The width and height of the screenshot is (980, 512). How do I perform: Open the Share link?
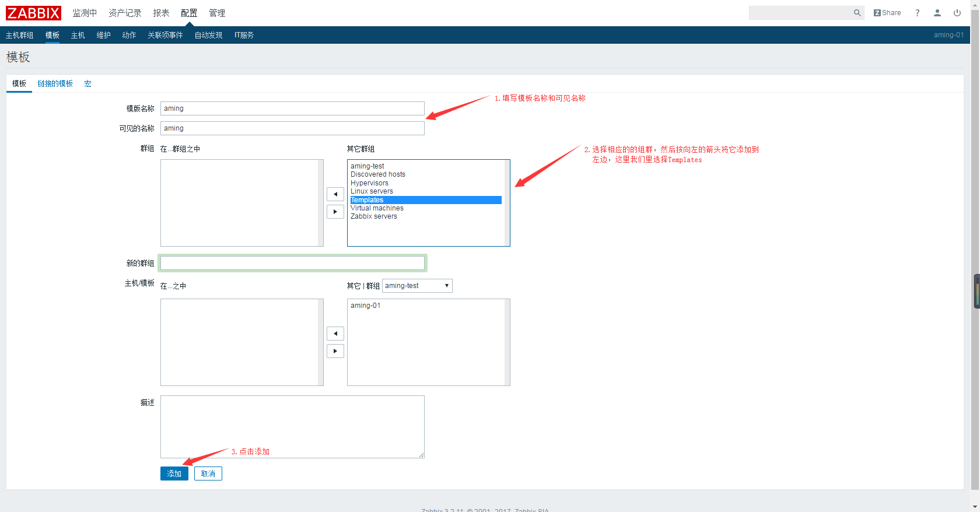click(x=887, y=13)
